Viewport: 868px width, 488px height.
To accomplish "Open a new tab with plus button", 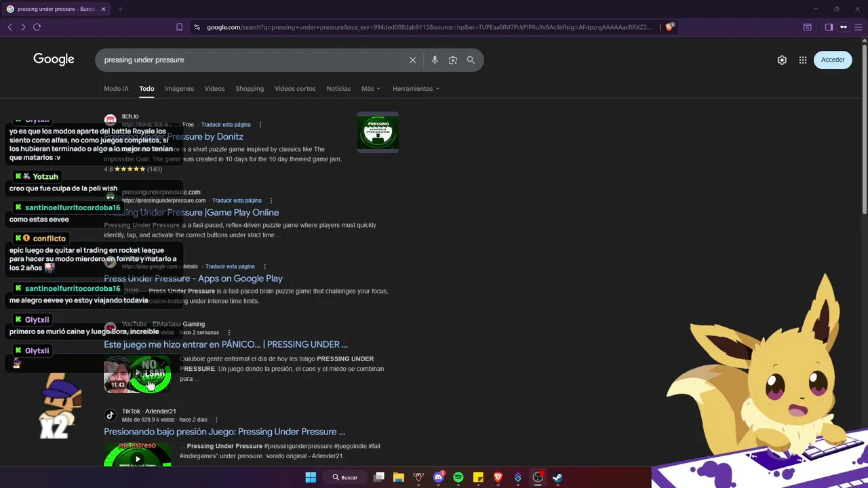I will tap(119, 9).
